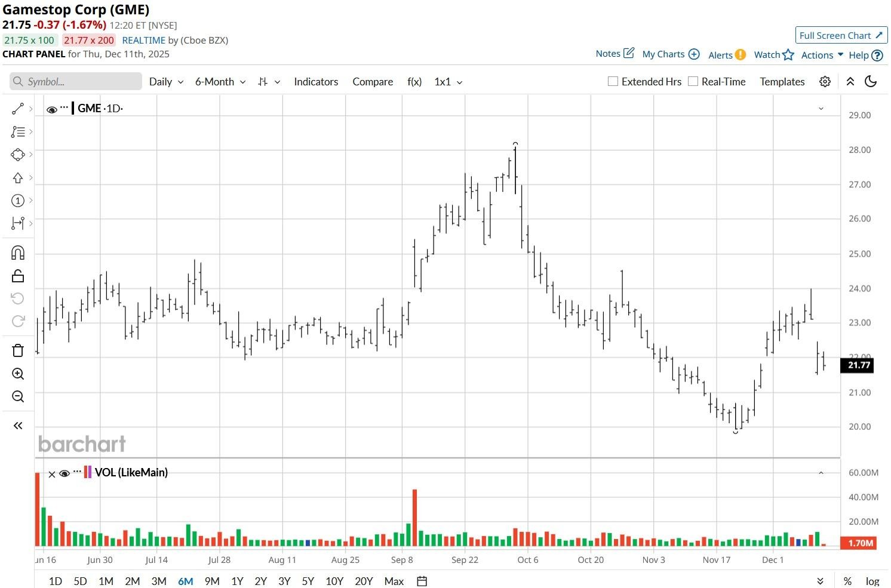Open the Notes editor
This screenshot has width=891, height=588.
pyautogui.click(x=615, y=54)
